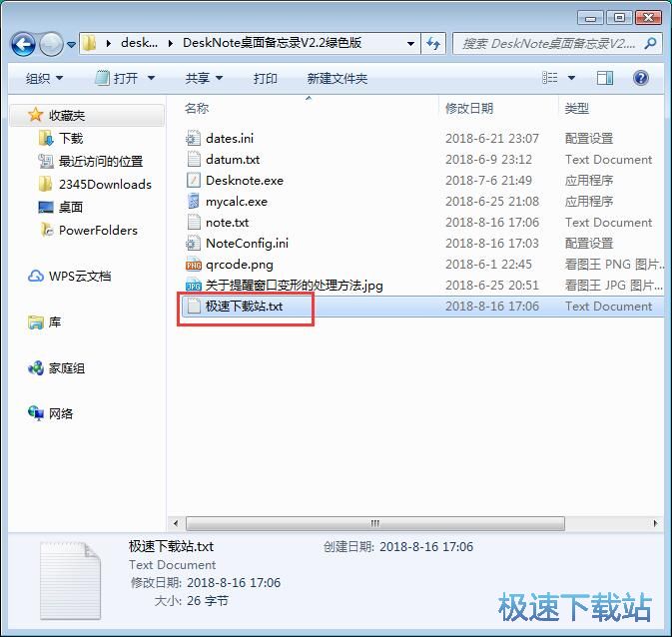
Task: Click the horizontal scrollbar thumb
Action: tap(375, 523)
